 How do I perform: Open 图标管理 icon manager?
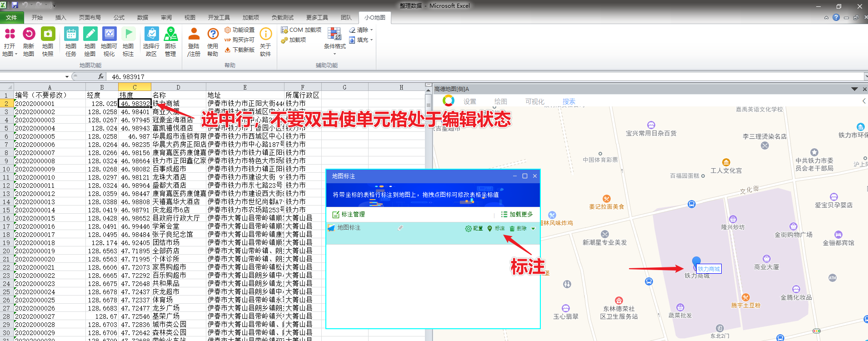pos(170,42)
